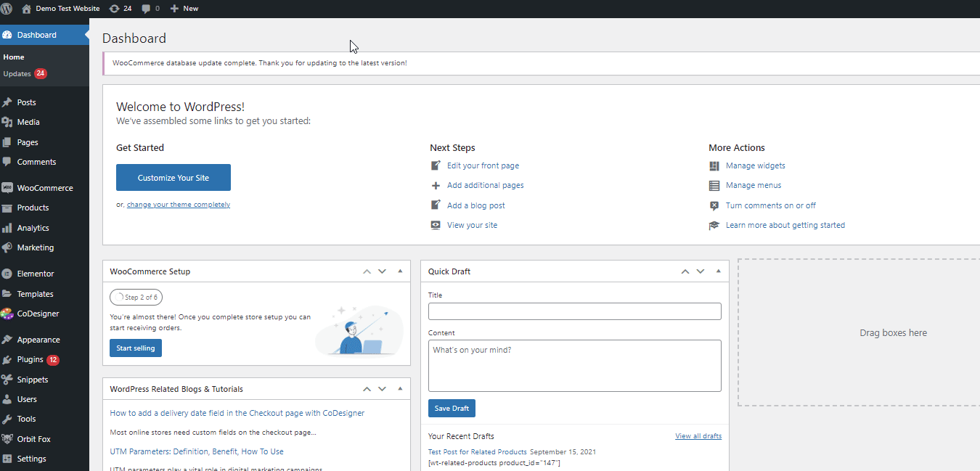Click the View your site link

[x=472, y=225]
